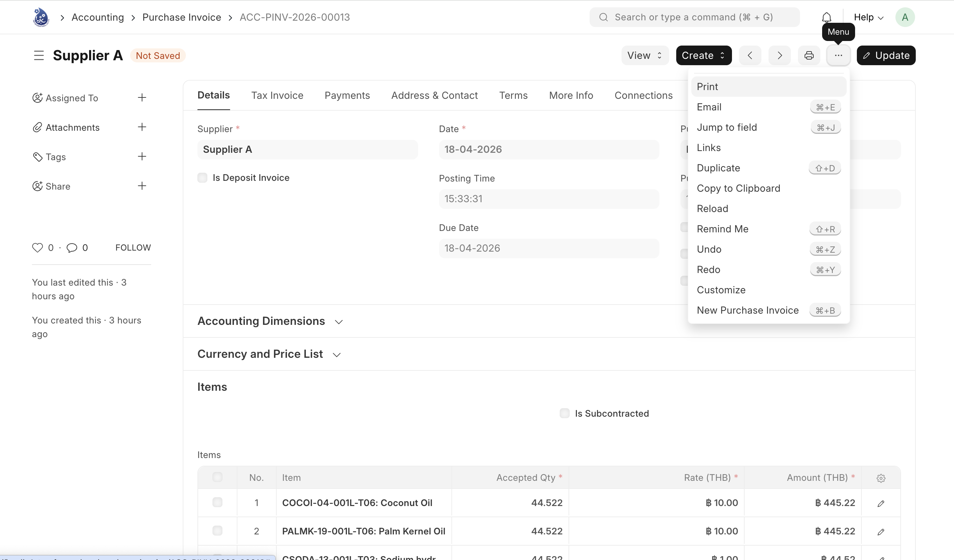Choose Print from the menu
The image size is (954, 560).
point(768,87)
